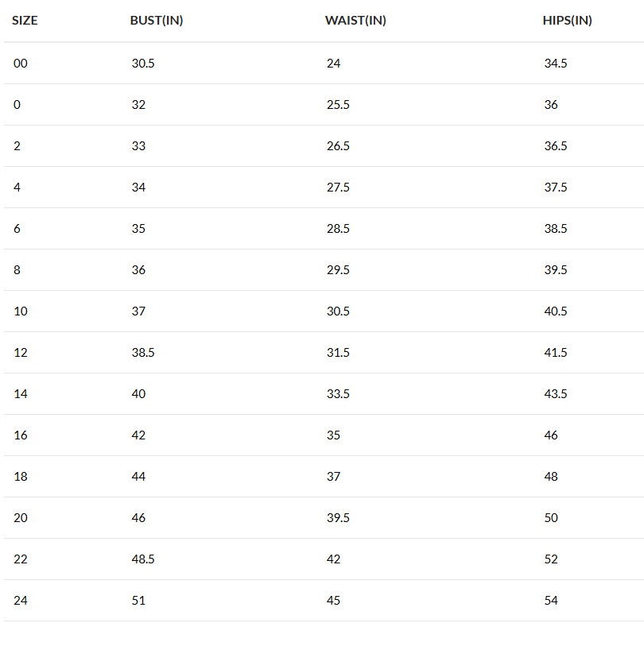Select the size 00 row label
The height and width of the screenshot is (646, 644).
point(21,64)
